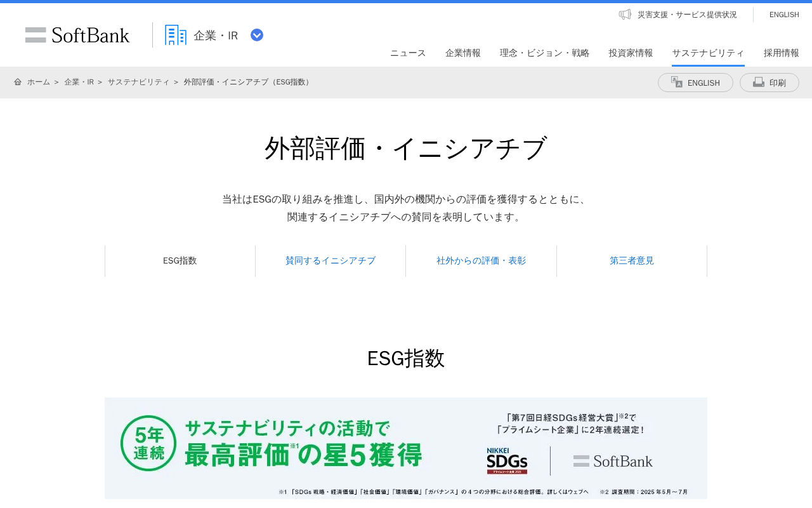Screen dimensions: 812x508
Task: Select the 社外からの評価・表彰 tab
Action: pos(481,261)
